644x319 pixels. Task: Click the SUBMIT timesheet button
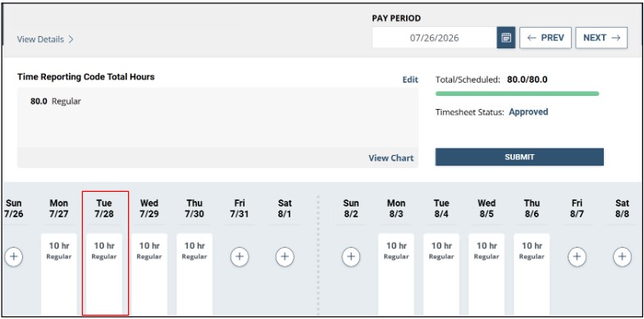(519, 157)
